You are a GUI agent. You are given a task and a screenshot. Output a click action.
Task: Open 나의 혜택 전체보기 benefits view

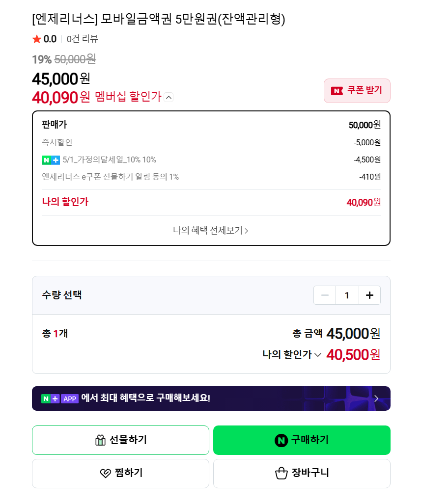[x=211, y=229]
